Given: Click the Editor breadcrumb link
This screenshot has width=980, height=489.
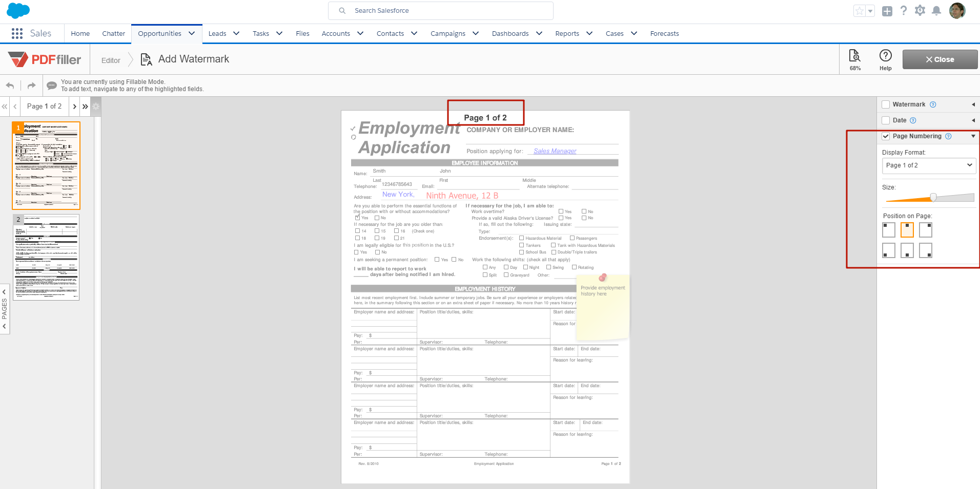Looking at the screenshot, I should tap(111, 60).
